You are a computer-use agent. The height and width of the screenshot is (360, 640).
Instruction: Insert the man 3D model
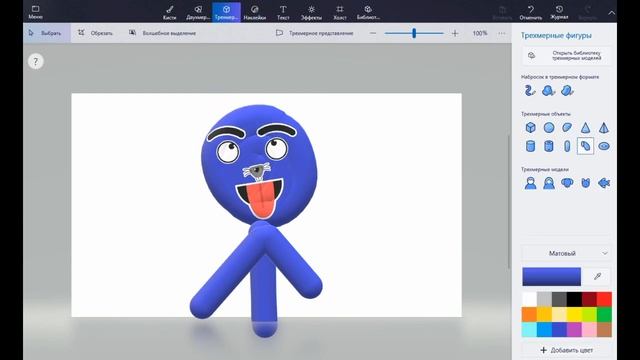[530, 183]
